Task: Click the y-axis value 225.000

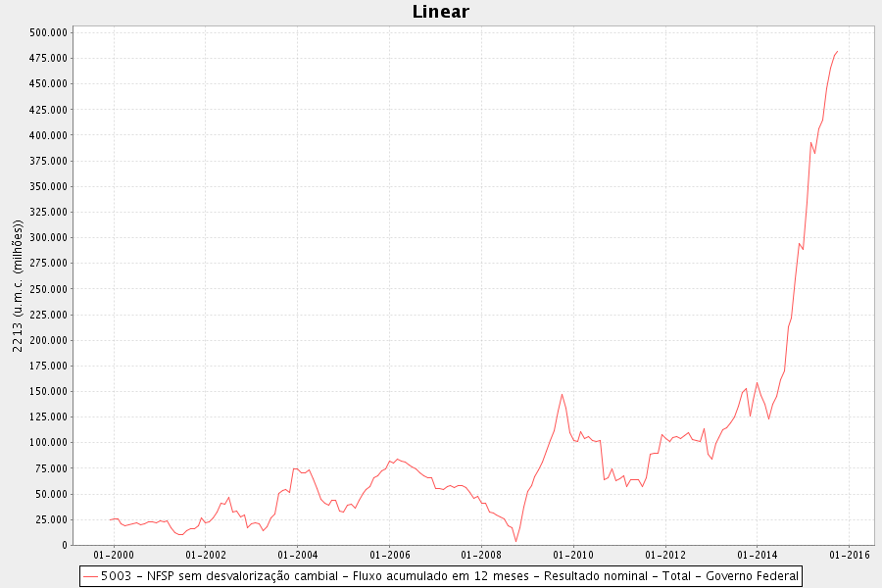Action: [48, 315]
